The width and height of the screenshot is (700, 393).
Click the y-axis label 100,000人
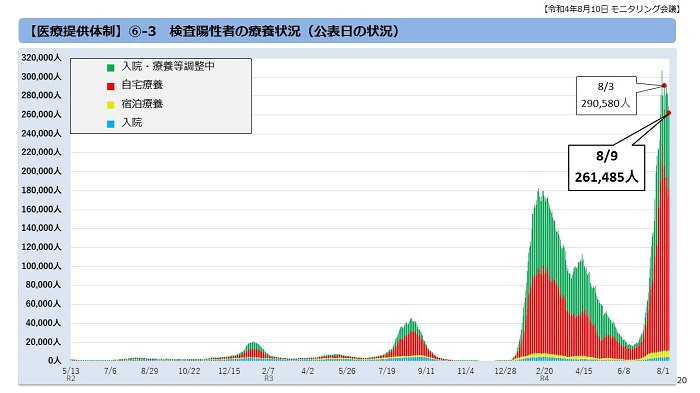[x=41, y=266]
